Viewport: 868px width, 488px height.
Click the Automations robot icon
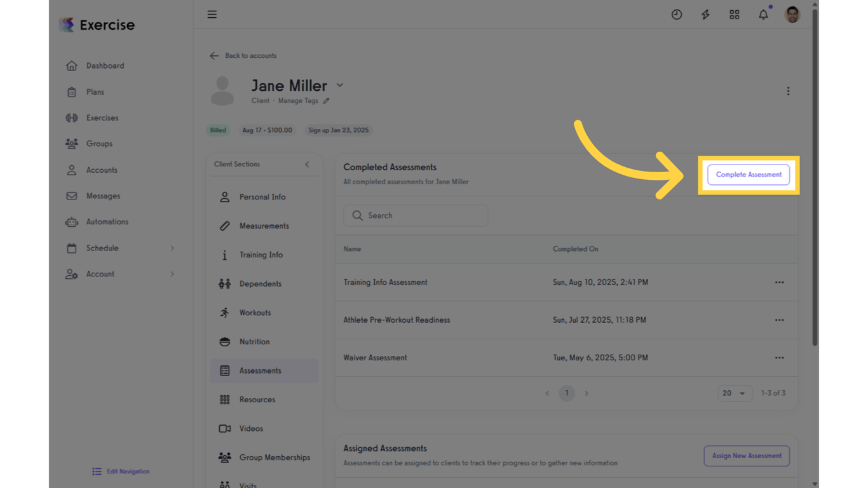click(72, 222)
